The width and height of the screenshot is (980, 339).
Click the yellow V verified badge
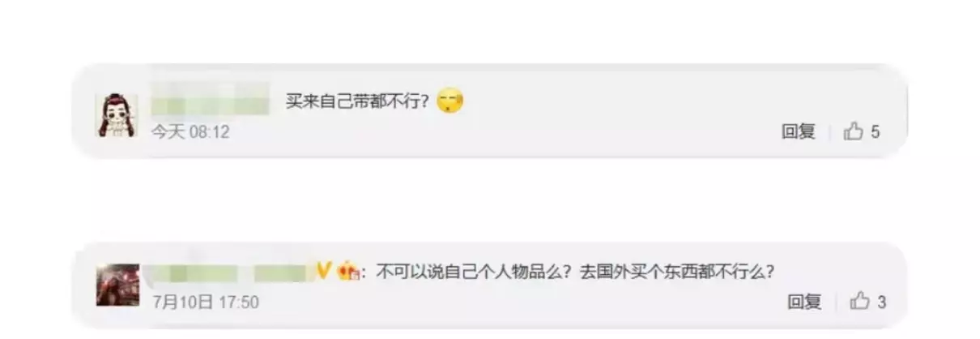click(x=324, y=271)
